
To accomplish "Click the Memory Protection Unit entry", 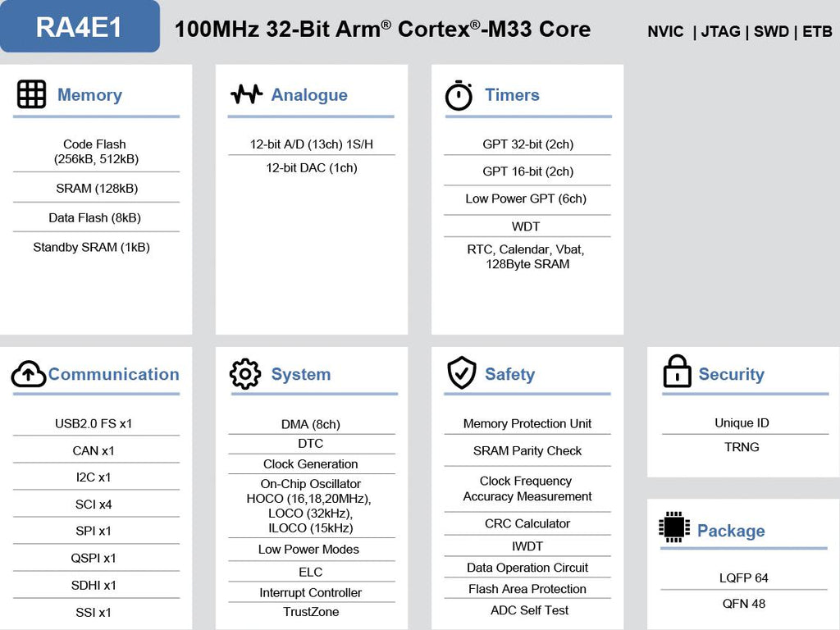I will click(527, 423).
